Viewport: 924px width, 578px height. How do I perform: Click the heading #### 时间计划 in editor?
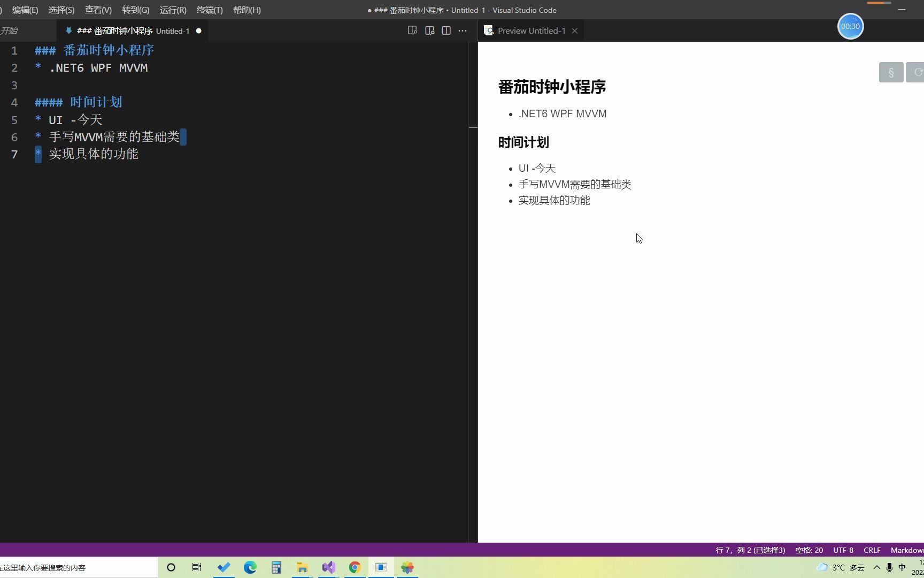coord(79,102)
